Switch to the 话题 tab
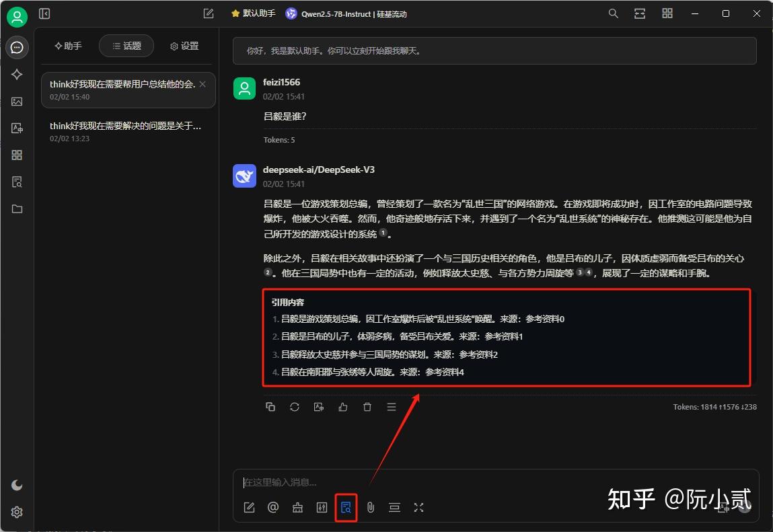This screenshot has width=773, height=532. 126,46
